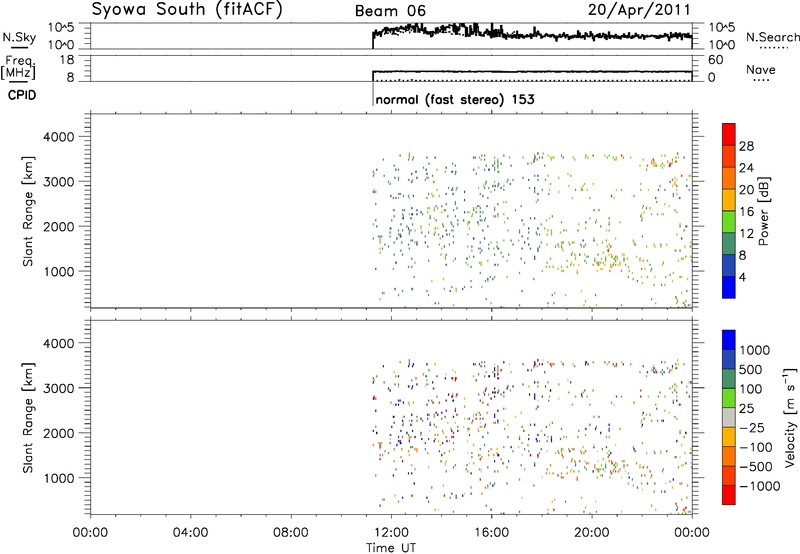Click 'normal (fast stereo) 153' text

click(455, 99)
